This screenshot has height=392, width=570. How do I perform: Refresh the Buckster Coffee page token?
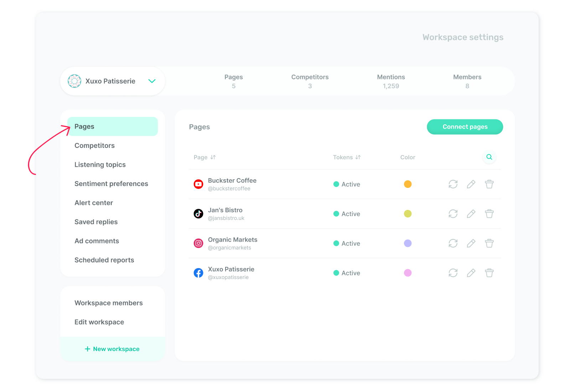[x=453, y=184]
